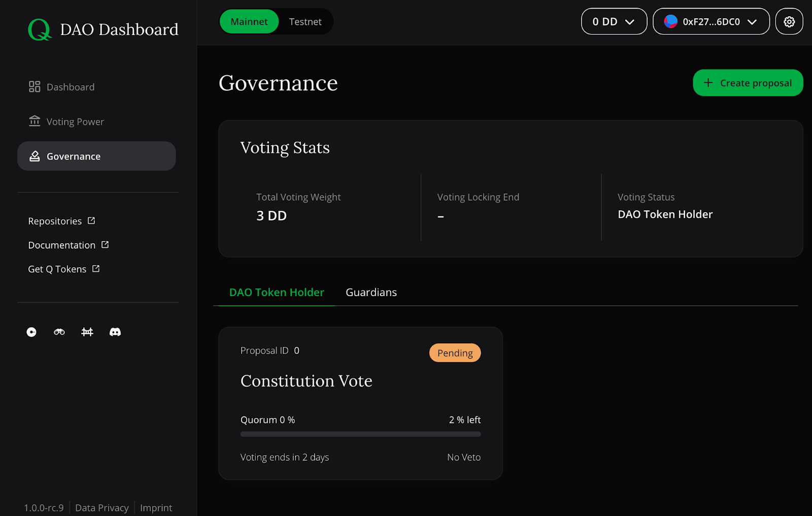Toggle the Pending status badge
Viewport: 812px width, 516px height.
pos(455,352)
